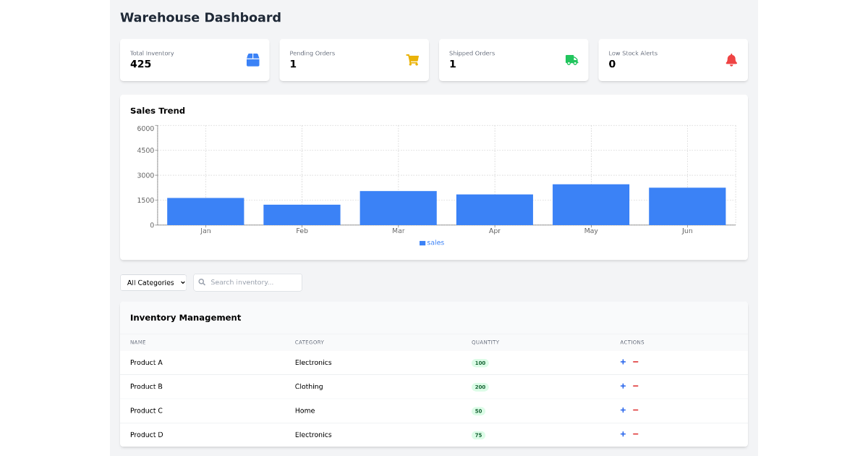Click the Pending Orders shopping cart icon
Viewport: 868px width, 456px height.
(x=412, y=60)
